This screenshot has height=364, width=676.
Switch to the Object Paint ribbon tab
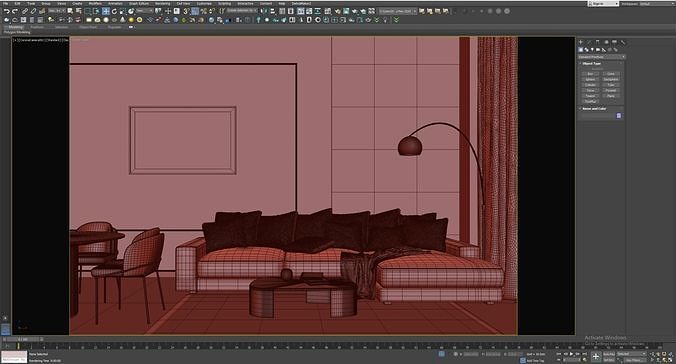(x=88, y=27)
